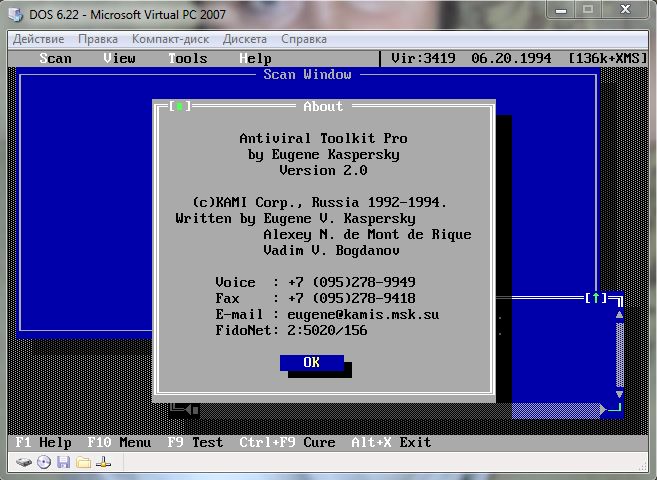Open the Правка menu
Viewport: 657px width, 480px height.
click(x=98, y=39)
